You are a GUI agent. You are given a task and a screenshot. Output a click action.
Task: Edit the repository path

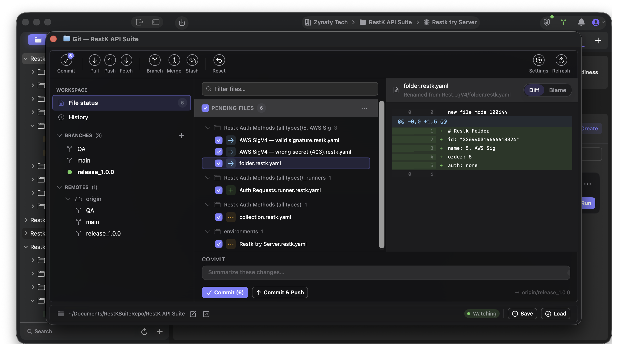(193, 314)
